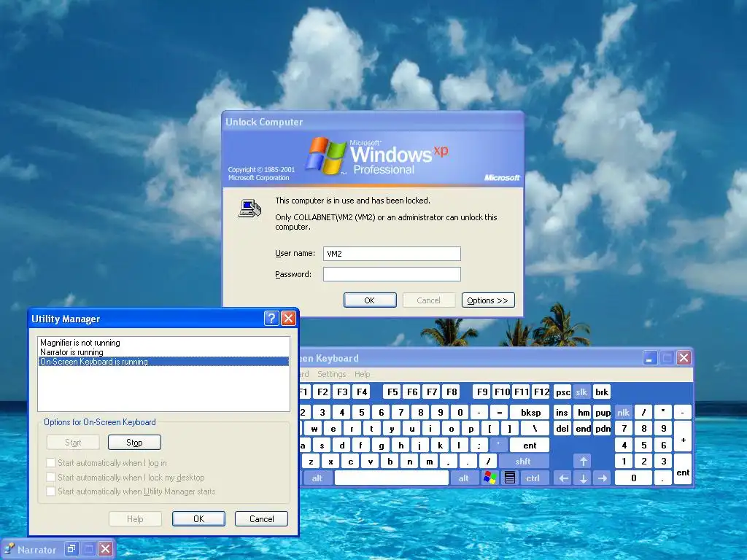Click the right alt key next to Windows key

pyautogui.click(x=463, y=478)
